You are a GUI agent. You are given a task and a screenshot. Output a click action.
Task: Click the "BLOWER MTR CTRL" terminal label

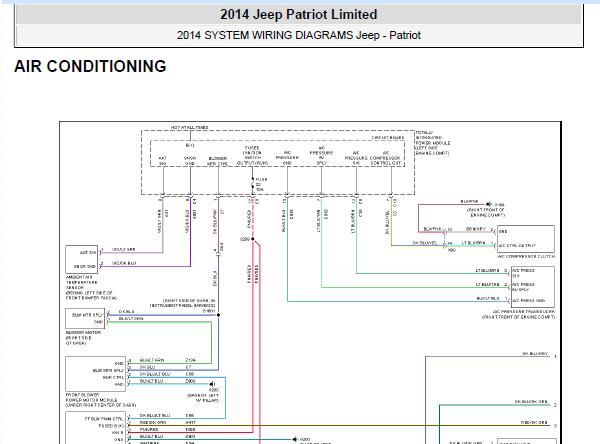(x=217, y=161)
